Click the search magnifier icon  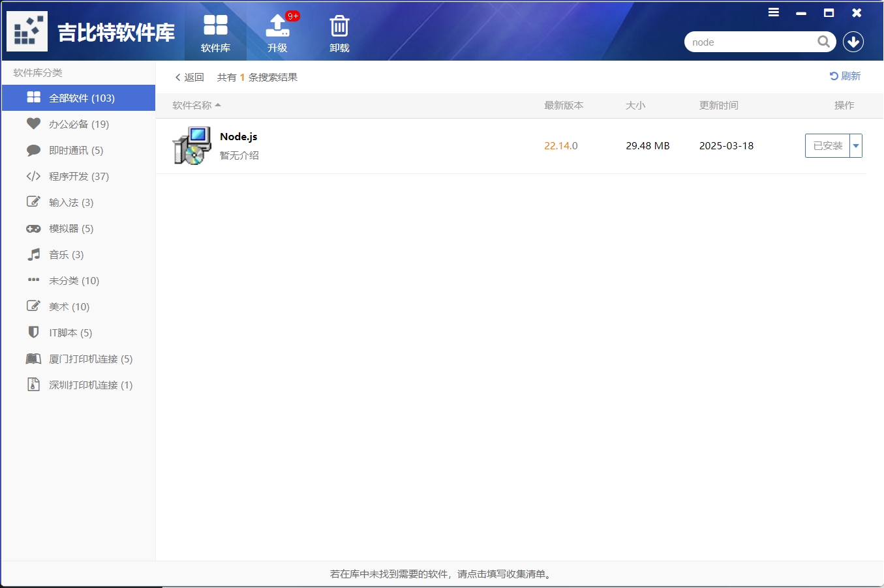pos(823,42)
